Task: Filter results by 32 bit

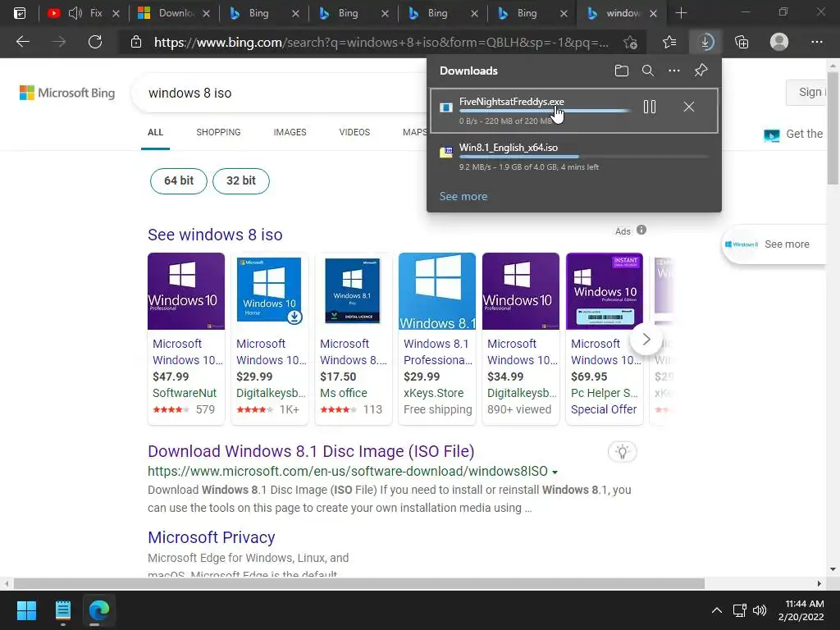Action: tap(240, 180)
